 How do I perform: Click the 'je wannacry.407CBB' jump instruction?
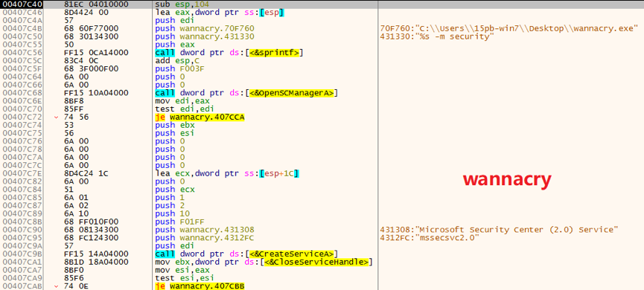tap(200, 286)
